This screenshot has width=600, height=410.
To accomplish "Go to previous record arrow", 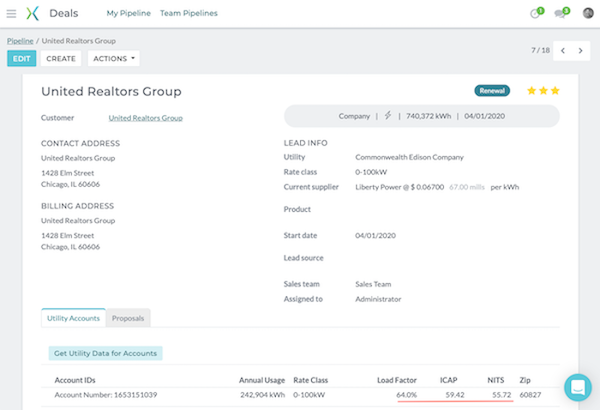I will coord(563,51).
